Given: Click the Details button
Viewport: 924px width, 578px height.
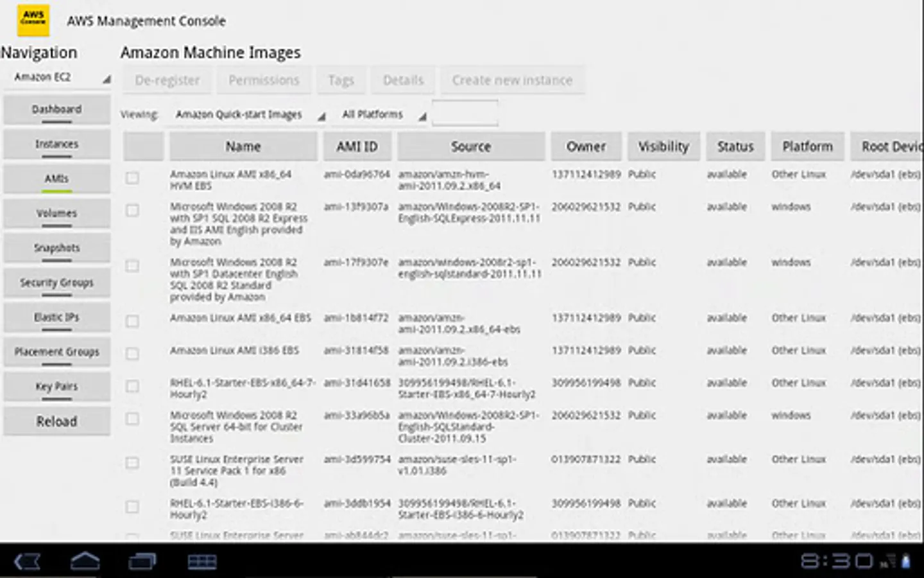Looking at the screenshot, I should (403, 80).
